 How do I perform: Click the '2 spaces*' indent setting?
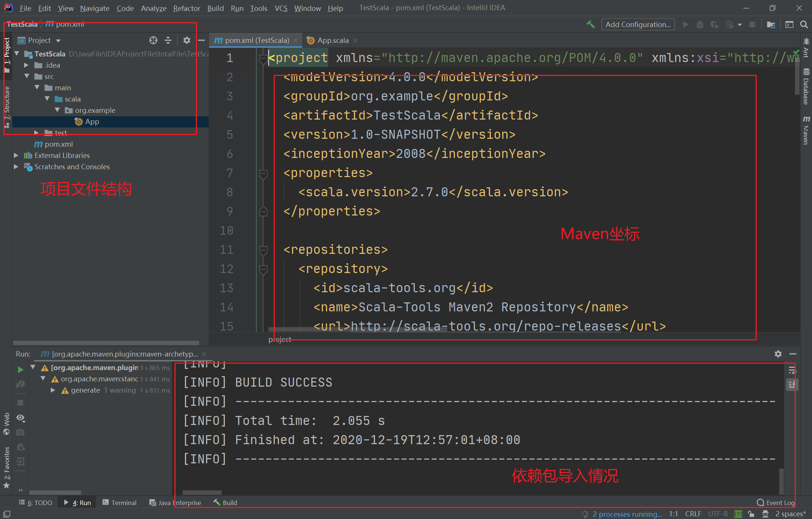click(x=790, y=514)
